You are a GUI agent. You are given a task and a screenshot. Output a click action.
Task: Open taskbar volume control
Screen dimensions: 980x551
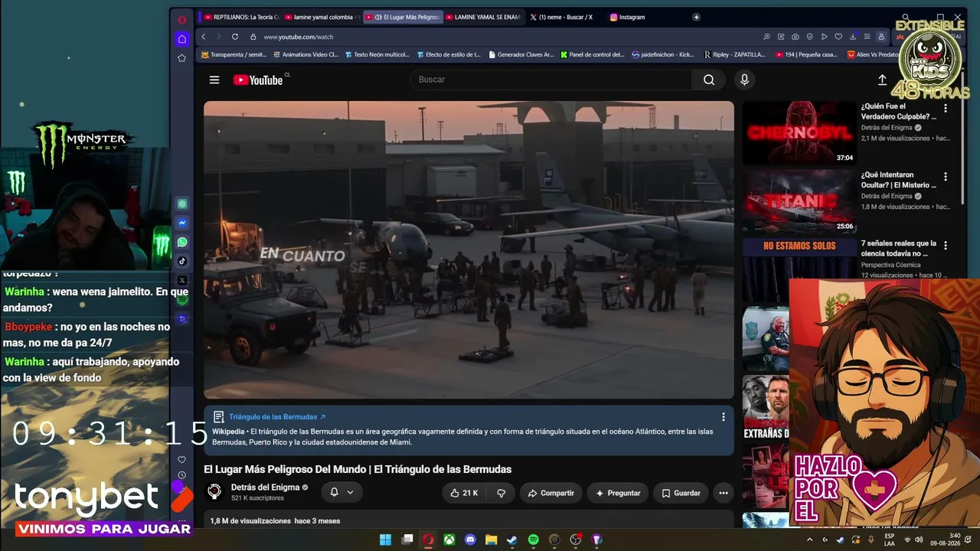pos(919,540)
